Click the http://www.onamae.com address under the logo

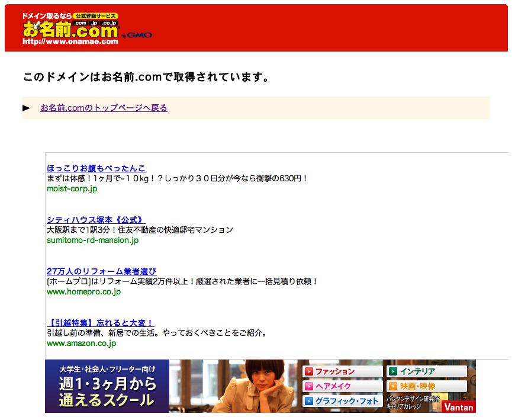[x=70, y=41]
